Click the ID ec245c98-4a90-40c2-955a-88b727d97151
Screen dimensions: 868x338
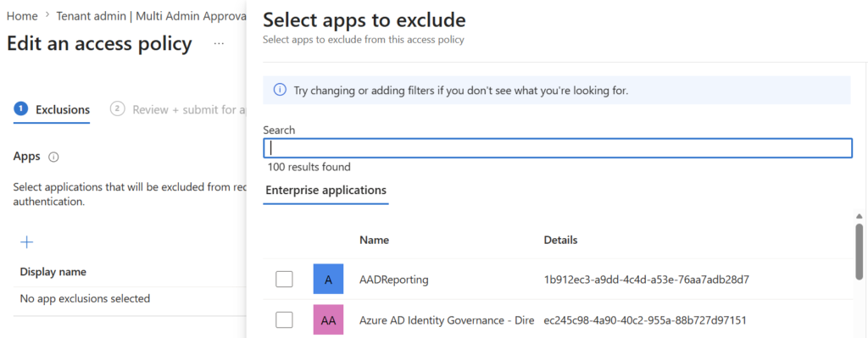[x=645, y=320]
